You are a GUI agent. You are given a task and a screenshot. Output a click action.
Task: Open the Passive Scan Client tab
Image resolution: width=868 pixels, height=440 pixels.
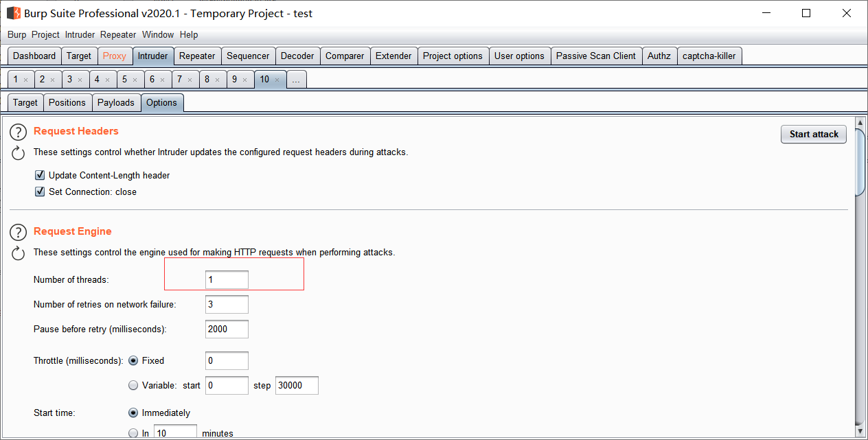596,56
